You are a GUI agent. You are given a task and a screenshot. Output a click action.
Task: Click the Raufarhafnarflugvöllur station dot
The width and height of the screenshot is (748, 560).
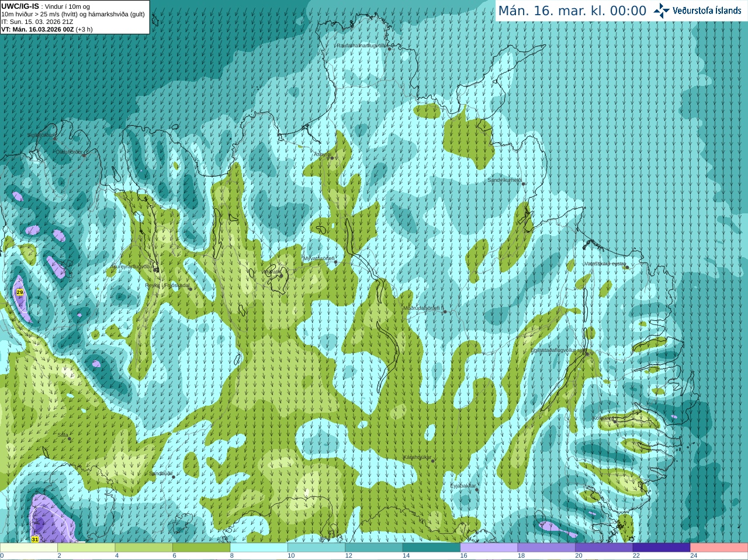[389, 49]
